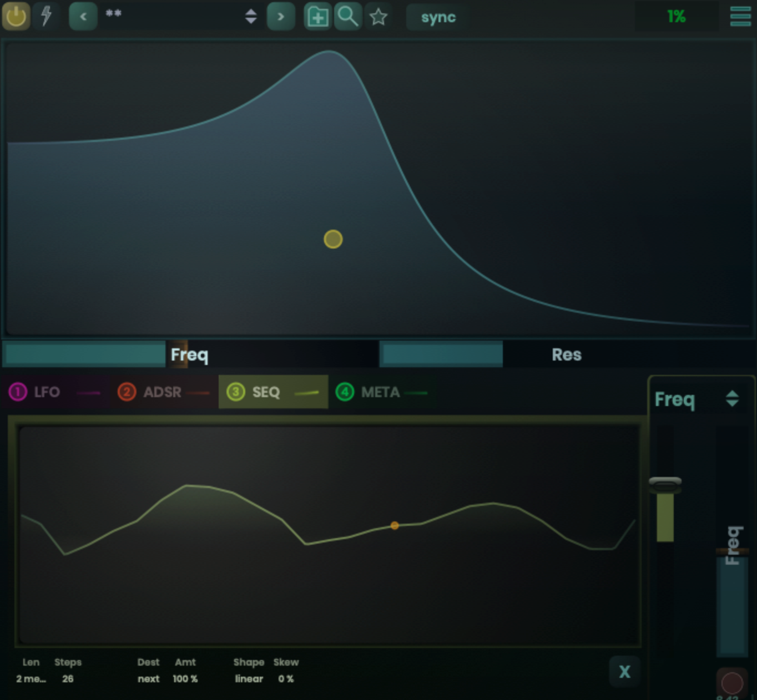Change the Skew value 0 %
Image resolution: width=757 pixels, height=700 pixels.
[286, 679]
